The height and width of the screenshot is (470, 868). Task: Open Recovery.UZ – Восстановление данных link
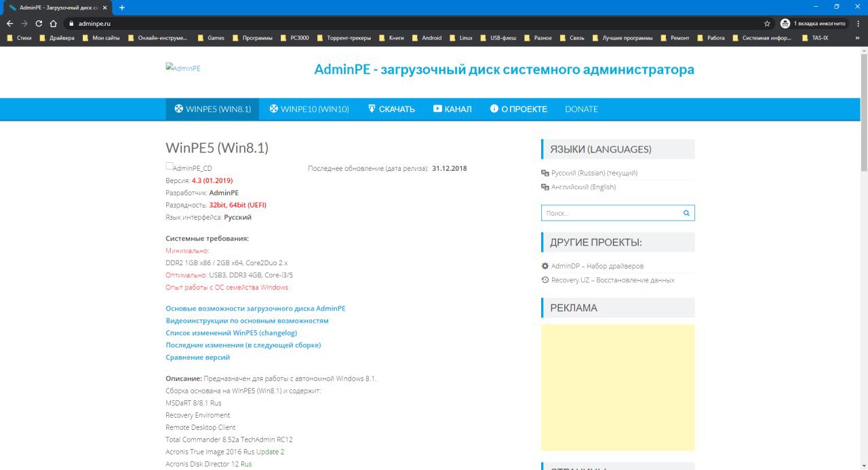(608, 280)
